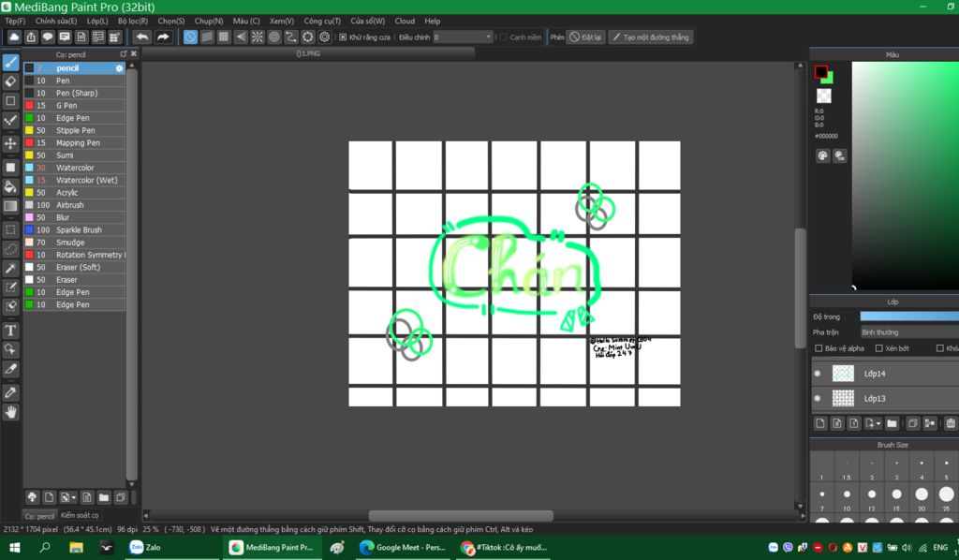Select the Brush tool in left toolbox
This screenshot has width=959, height=560.
click(10, 62)
